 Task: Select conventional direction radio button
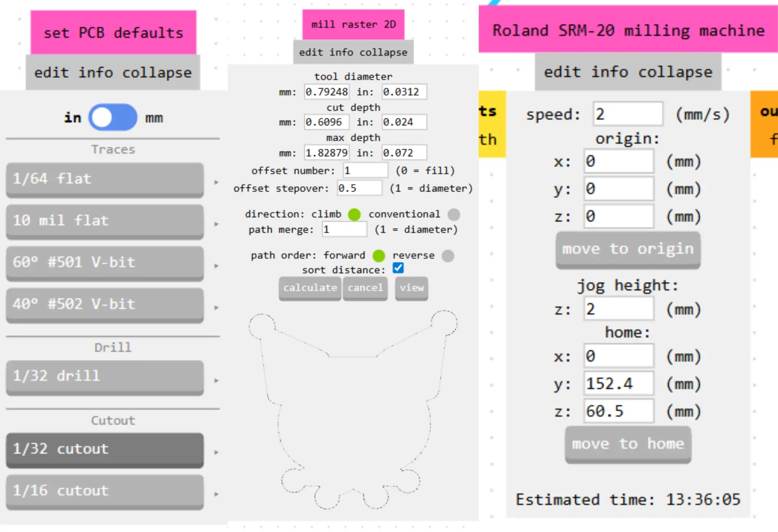453,214
